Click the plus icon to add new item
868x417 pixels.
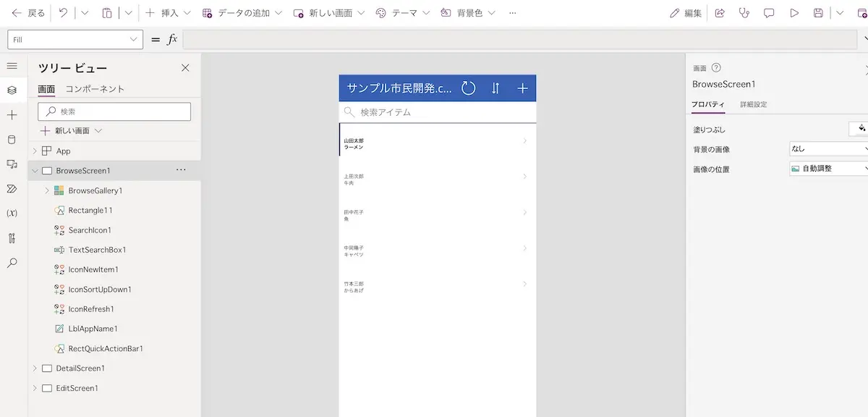pyautogui.click(x=522, y=88)
